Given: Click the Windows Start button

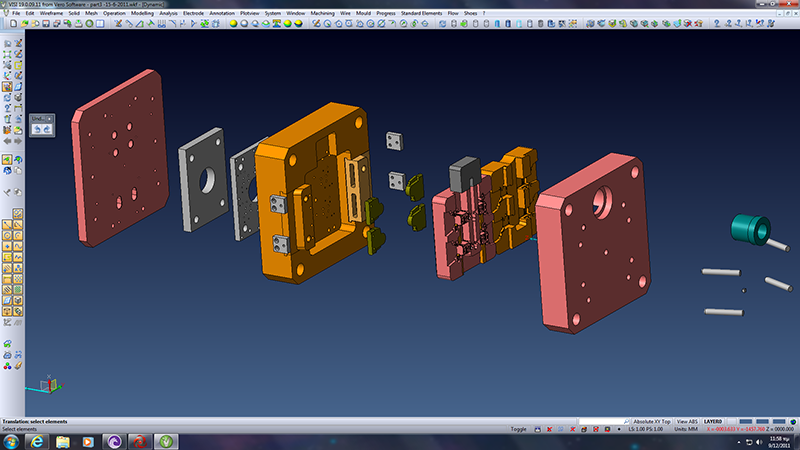Looking at the screenshot, I should coord(10,441).
